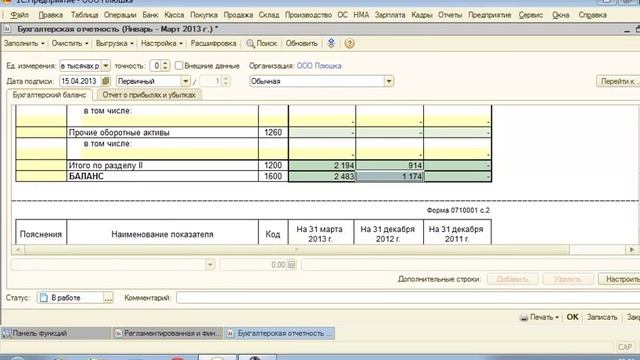Image resolution: width=640 pixels, height=360 pixels.
Task: Click the Поиск magnifier icon
Action: (251, 44)
